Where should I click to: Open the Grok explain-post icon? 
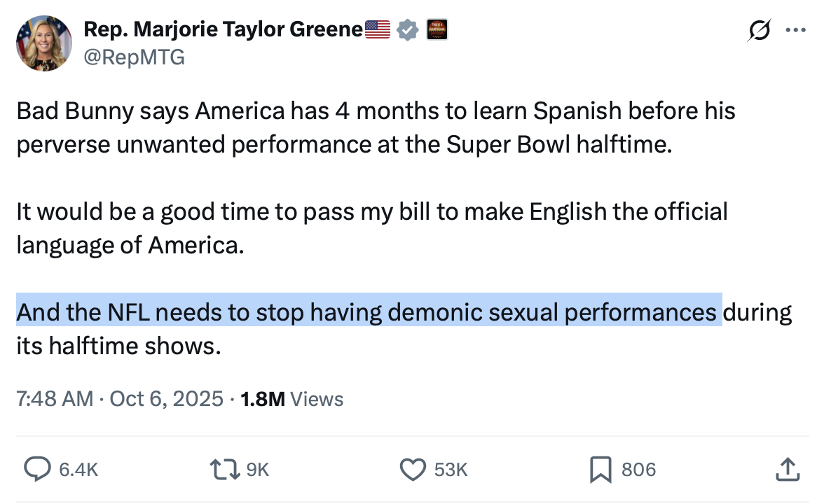click(760, 31)
